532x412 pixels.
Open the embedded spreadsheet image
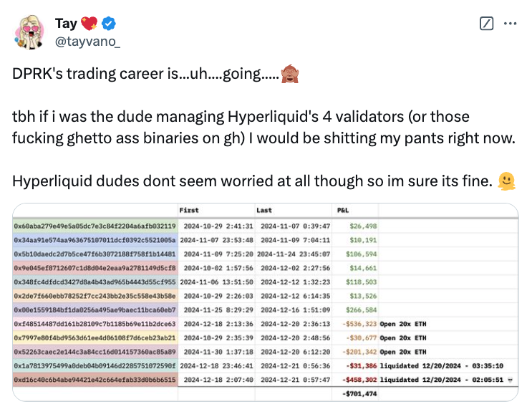click(x=266, y=302)
